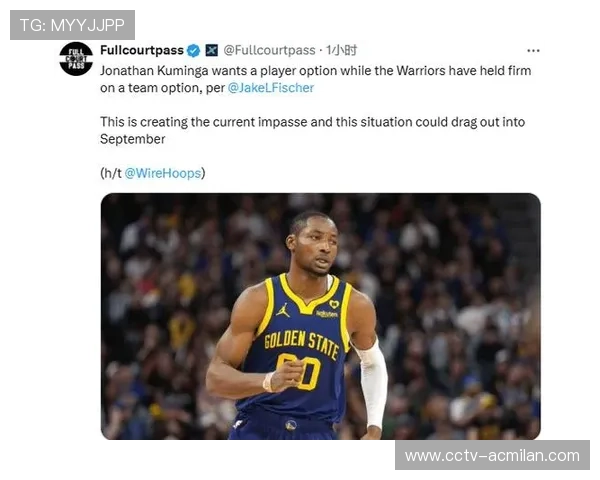Open the Golden State player photo
Screen dimensions: 600x480
click(321, 316)
